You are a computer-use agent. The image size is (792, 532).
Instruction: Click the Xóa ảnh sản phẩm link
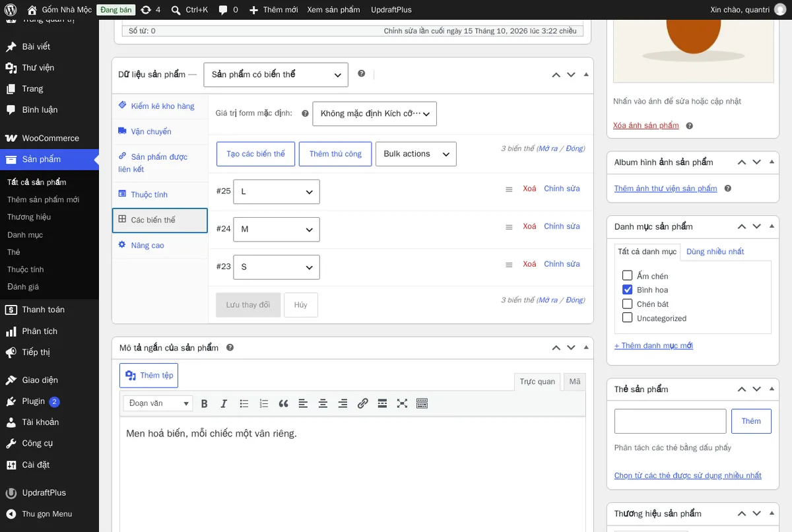(646, 125)
